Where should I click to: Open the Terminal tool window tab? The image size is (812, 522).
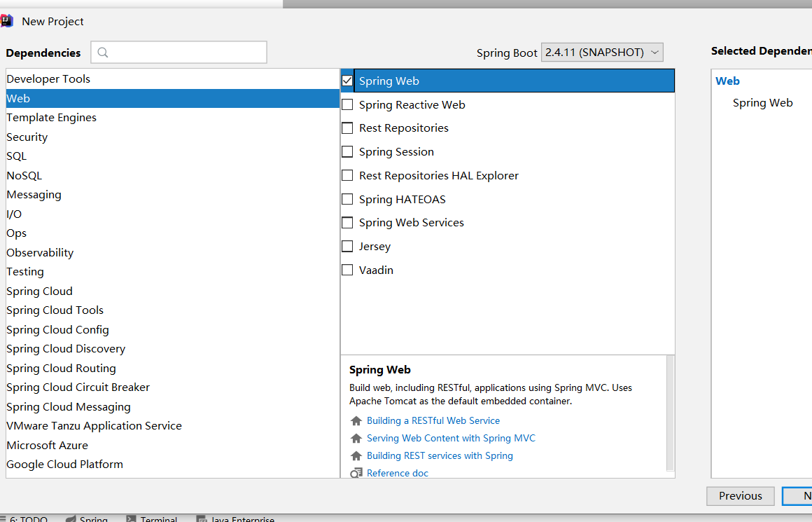153,518
